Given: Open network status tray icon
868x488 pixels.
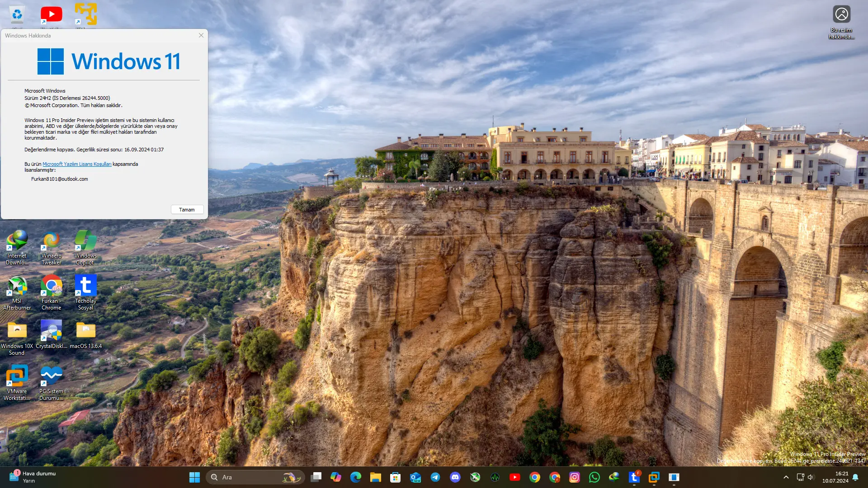Looking at the screenshot, I should [x=800, y=477].
